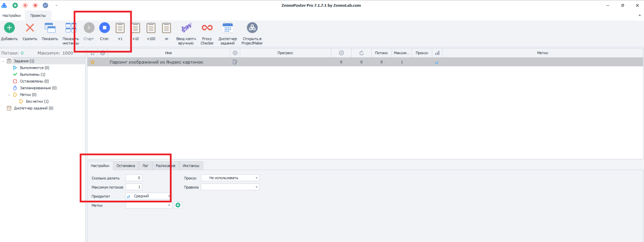Add hundred runs with +100 icon
The image size is (644, 242).
pyautogui.click(x=151, y=28)
